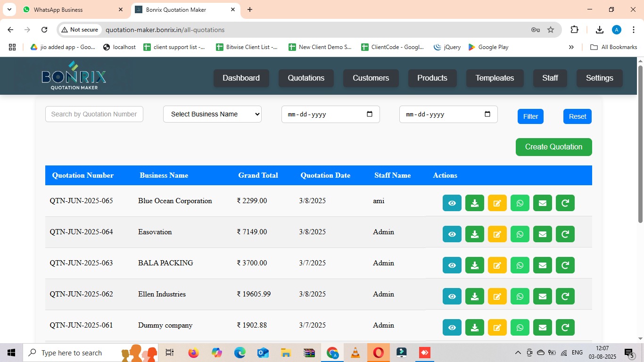The height and width of the screenshot is (362, 644).
Task: View the Easovation quotation
Action: [452, 234]
